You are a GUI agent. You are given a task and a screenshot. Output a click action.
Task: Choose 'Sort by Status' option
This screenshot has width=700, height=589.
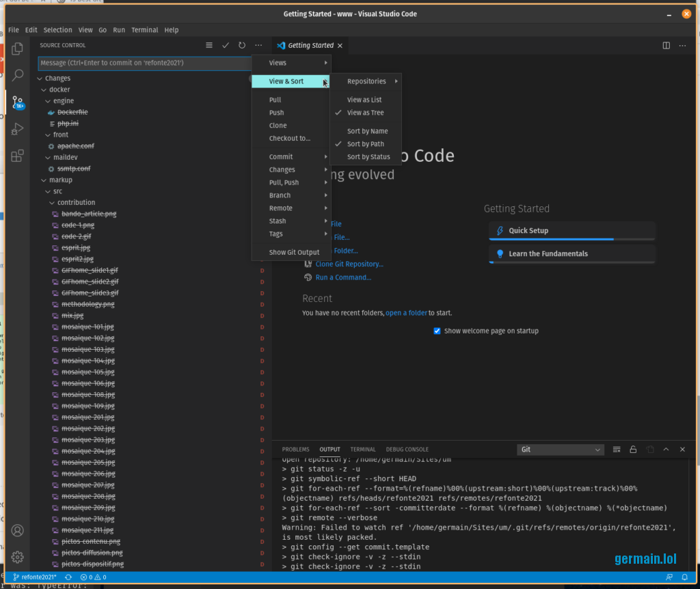[x=368, y=157]
